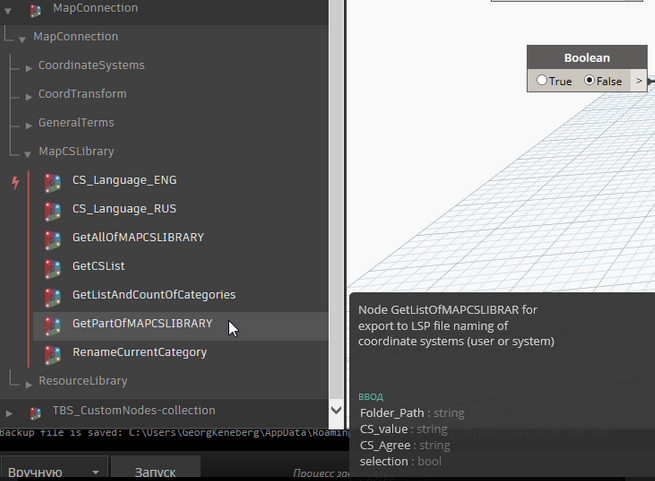Screen dimensions: 655x481
Task: Select the Boolean node title bar
Action: 586,58
